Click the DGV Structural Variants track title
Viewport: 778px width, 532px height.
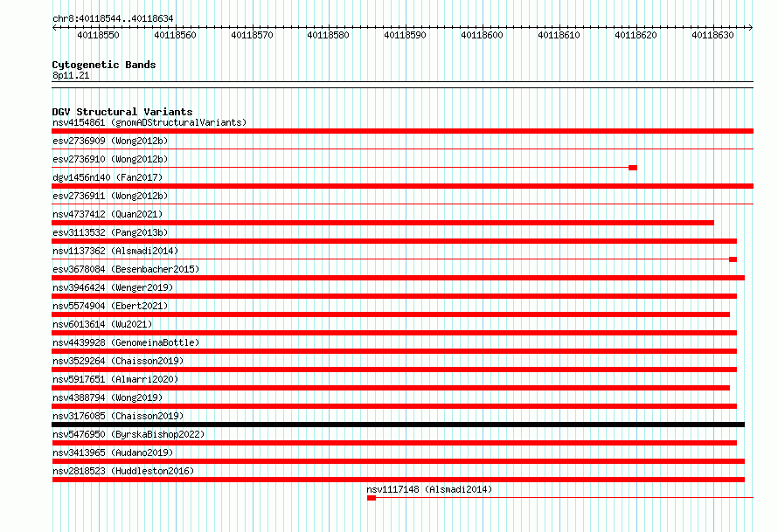[x=122, y=112]
